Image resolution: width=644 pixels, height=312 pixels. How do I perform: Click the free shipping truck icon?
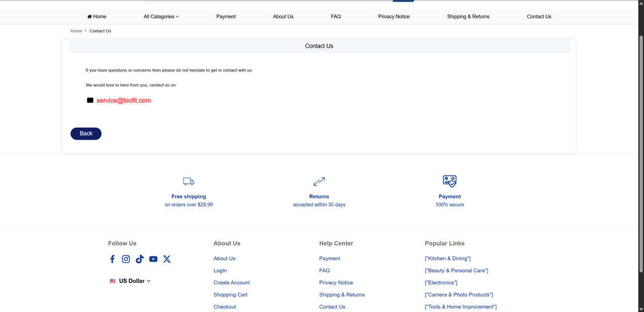189,181
